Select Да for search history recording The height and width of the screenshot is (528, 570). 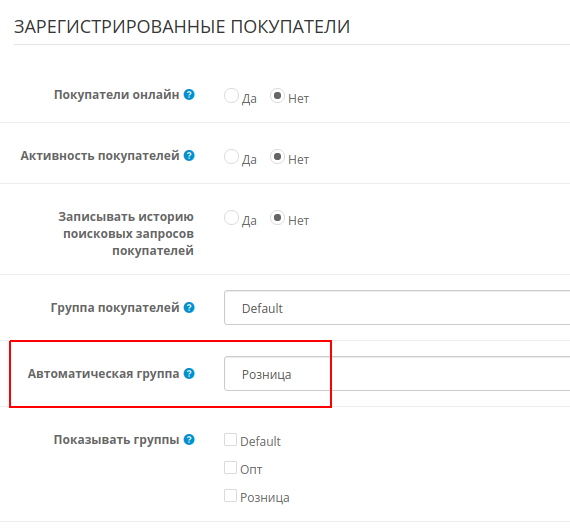[231, 218]
